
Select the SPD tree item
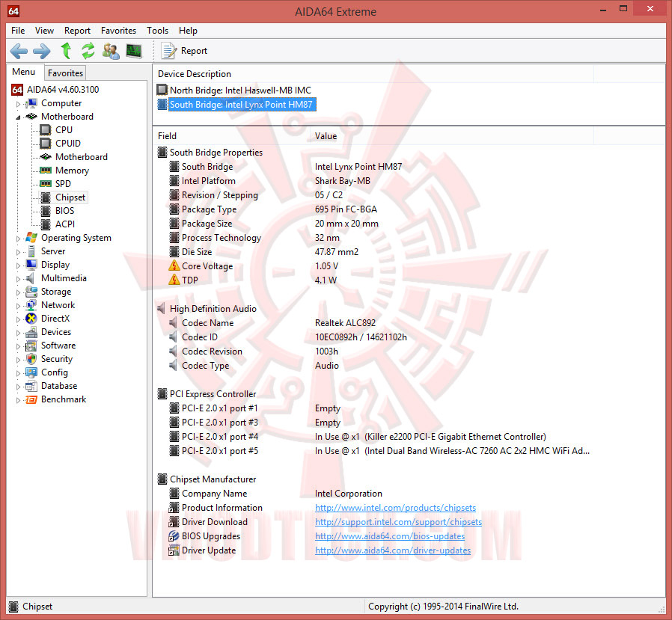[x=63, y=184]
